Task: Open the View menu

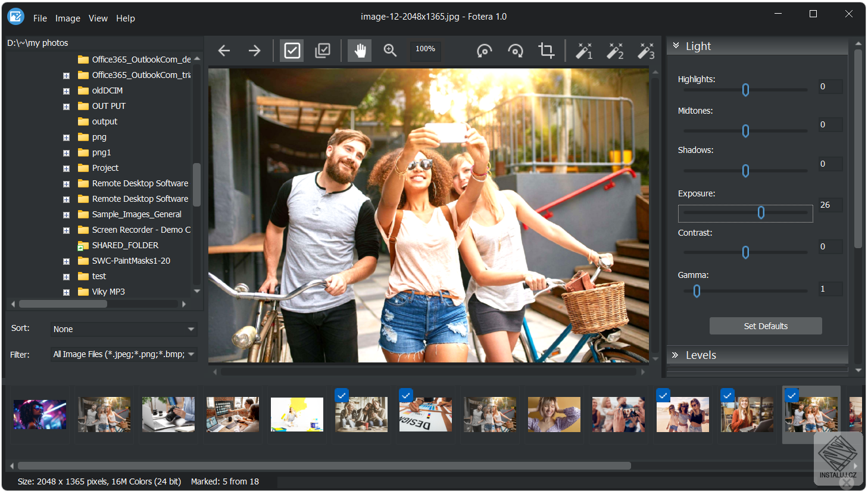Action: pyautogui.click(x=98, y=18)
